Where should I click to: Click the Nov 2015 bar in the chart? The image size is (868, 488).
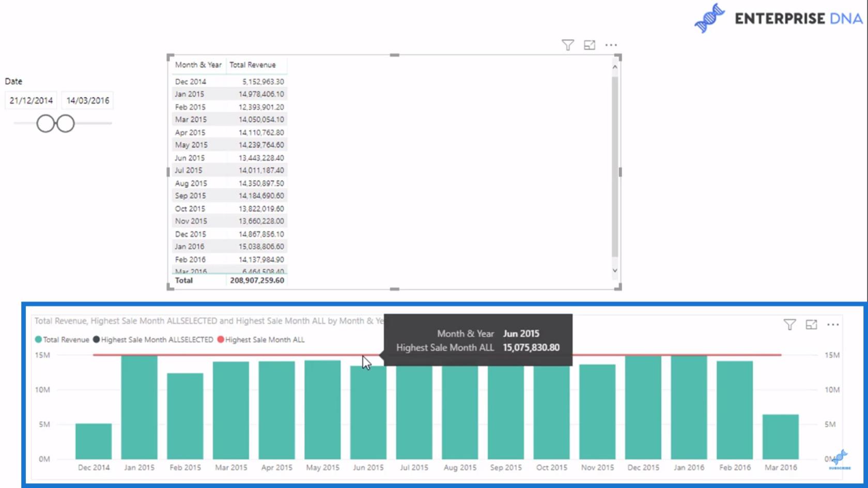pyautogui.click(x=597, y=412)
